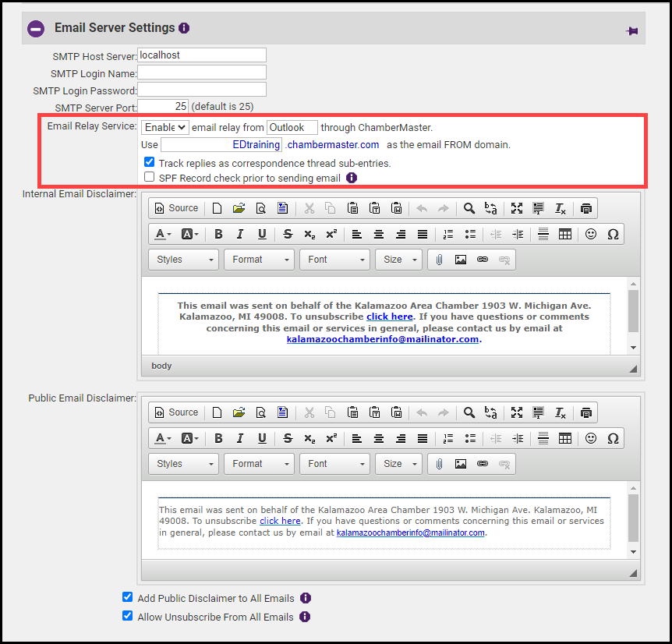The height and width of the screenshot is (644, 672).
Task: Open Font dropdown in Public Disclaimer editor
Action: click(x=334, y=464)
